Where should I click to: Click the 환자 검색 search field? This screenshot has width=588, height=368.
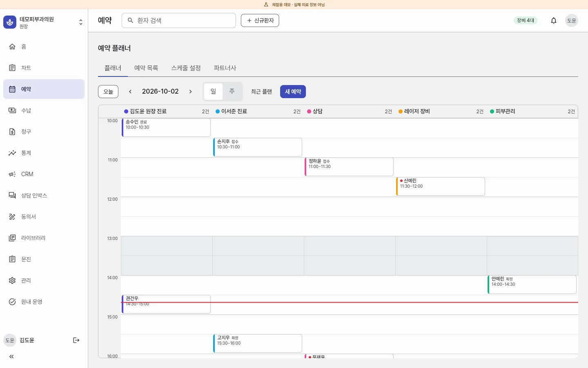179,20
